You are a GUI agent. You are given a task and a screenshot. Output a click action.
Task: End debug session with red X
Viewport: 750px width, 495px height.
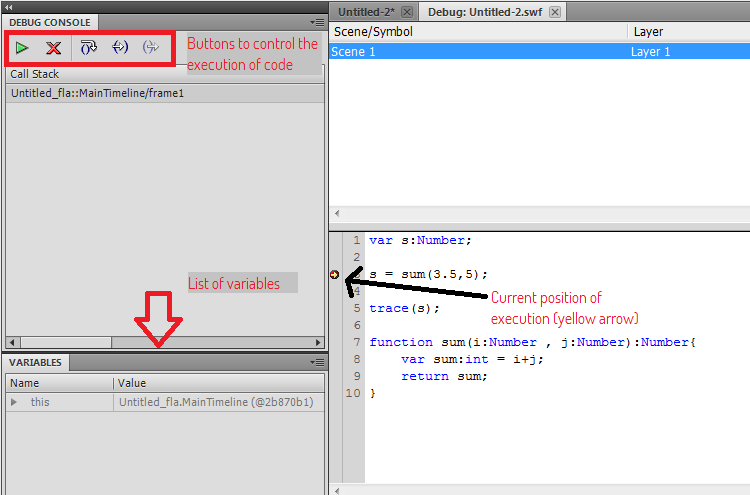coord(54,48)
